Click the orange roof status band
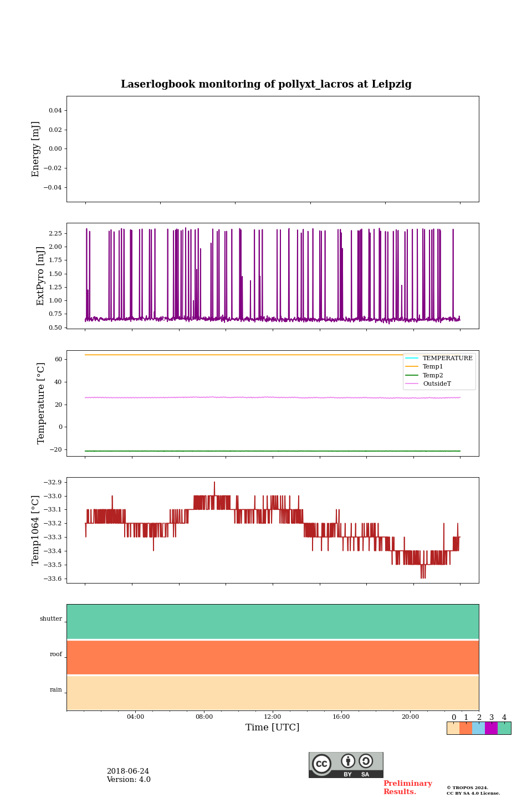 (x=273, y=657)
